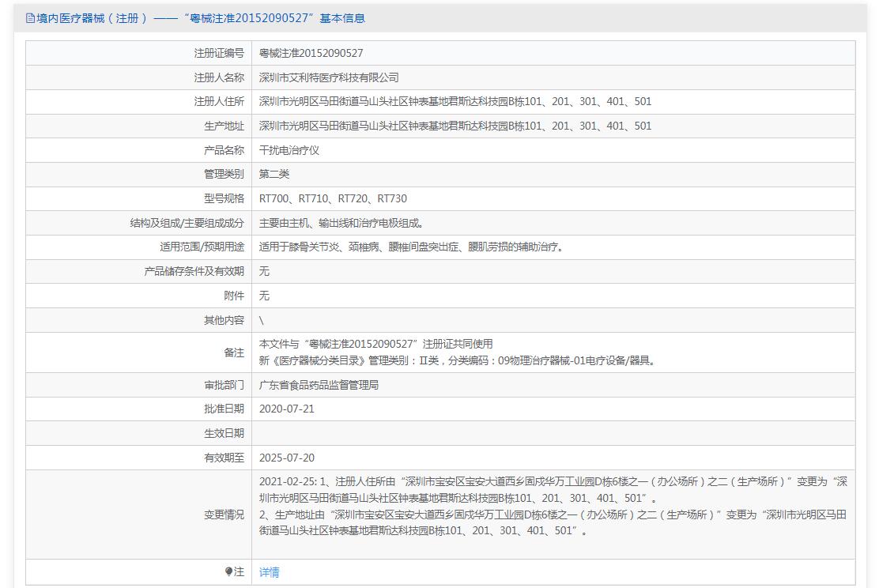Select change item 2、生产地址由
894x588 pixels.
(553, 522)
